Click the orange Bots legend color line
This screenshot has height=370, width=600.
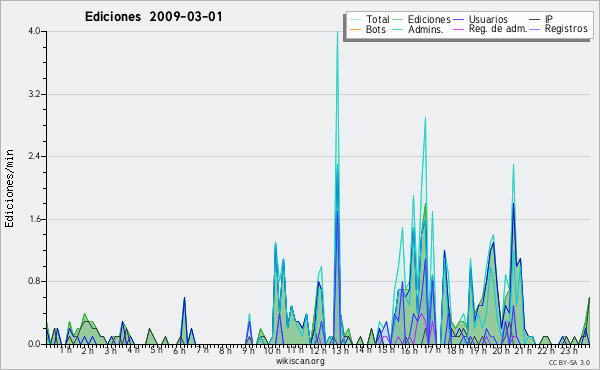(x=355, y=29)
